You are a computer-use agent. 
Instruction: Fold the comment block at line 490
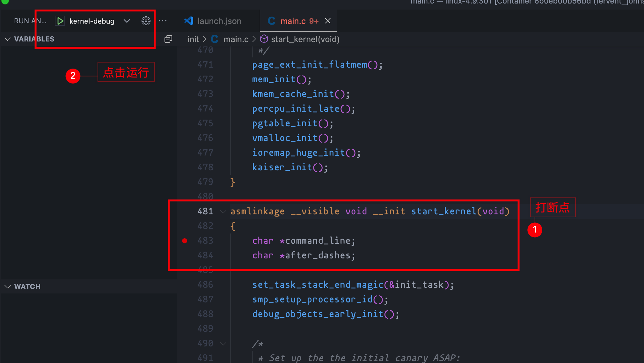coord(223,344)
